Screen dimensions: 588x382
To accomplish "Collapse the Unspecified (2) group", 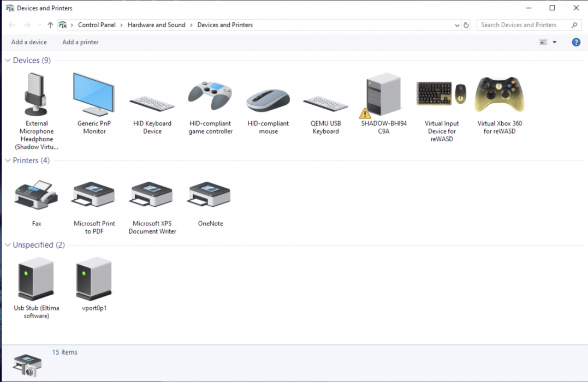I will [x=8, y=244].
